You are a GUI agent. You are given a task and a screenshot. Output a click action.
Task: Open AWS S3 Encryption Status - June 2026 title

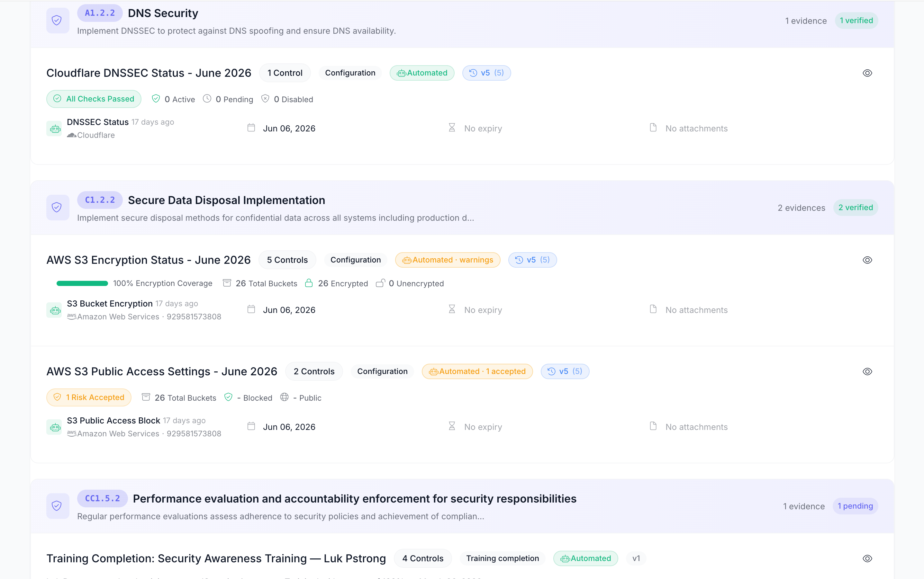[x=148, y=260]
